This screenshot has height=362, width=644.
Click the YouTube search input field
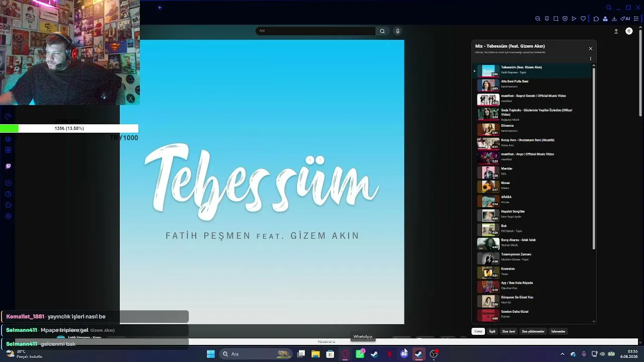(315, 31)
